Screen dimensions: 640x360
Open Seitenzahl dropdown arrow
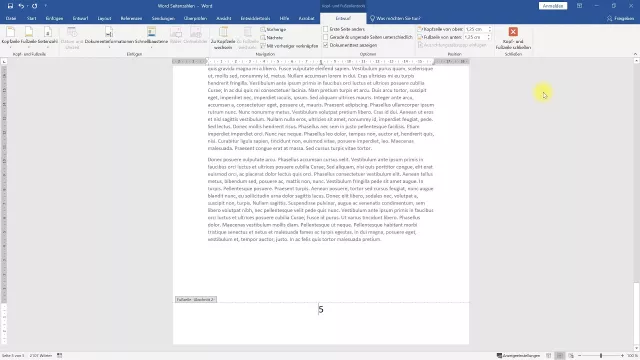click(48, 47)
